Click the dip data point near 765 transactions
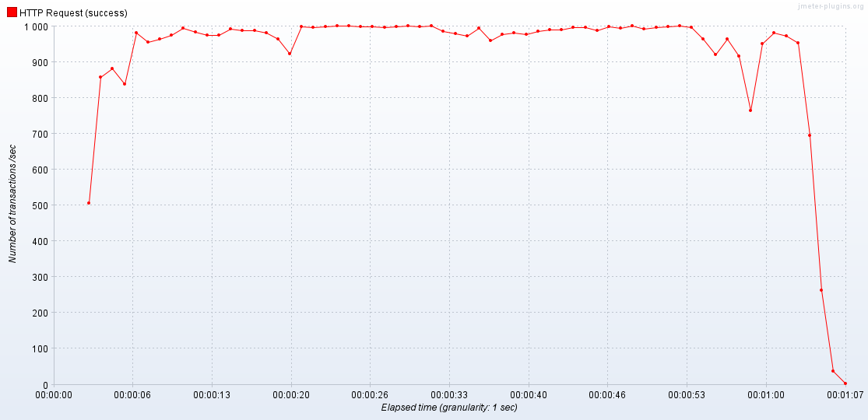Screen dimensions: 868x420 [x=750, y=110]
